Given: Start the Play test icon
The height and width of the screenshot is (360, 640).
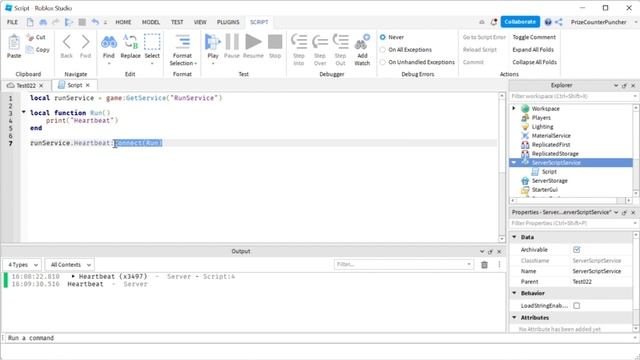Looking at the screenshot, I should [x=213, y=42].
